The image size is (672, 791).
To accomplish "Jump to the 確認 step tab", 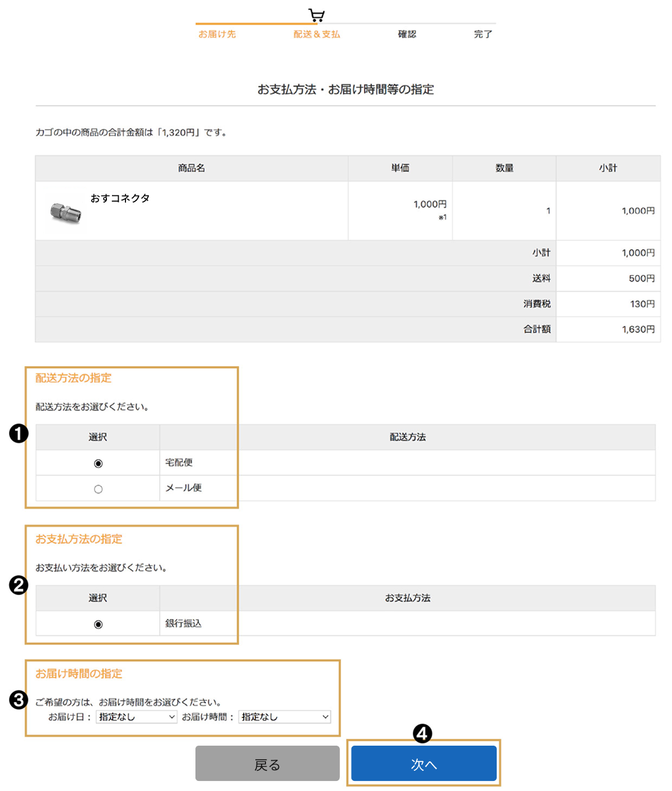I will pos(407,34).
